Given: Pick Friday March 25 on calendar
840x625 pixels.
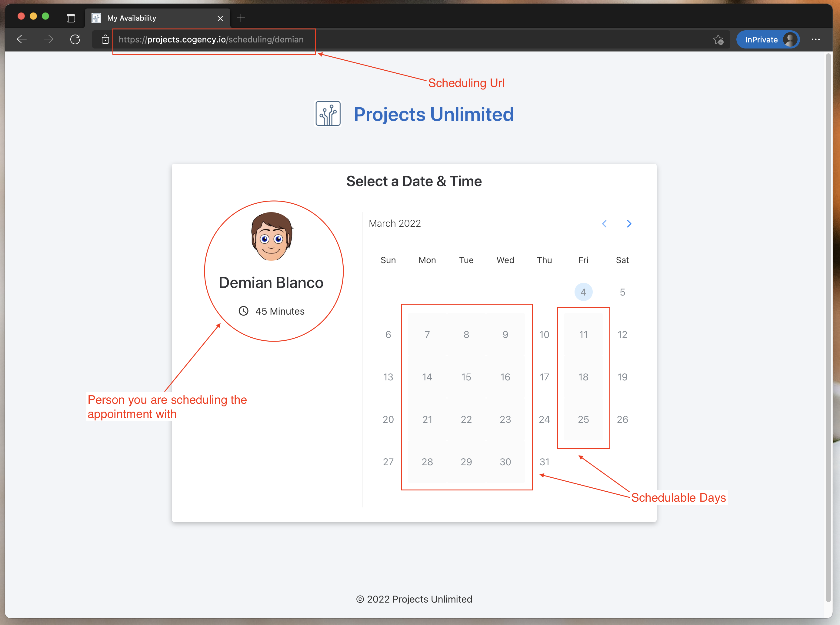Looking at the screenshot, I should tap(583, 419).
